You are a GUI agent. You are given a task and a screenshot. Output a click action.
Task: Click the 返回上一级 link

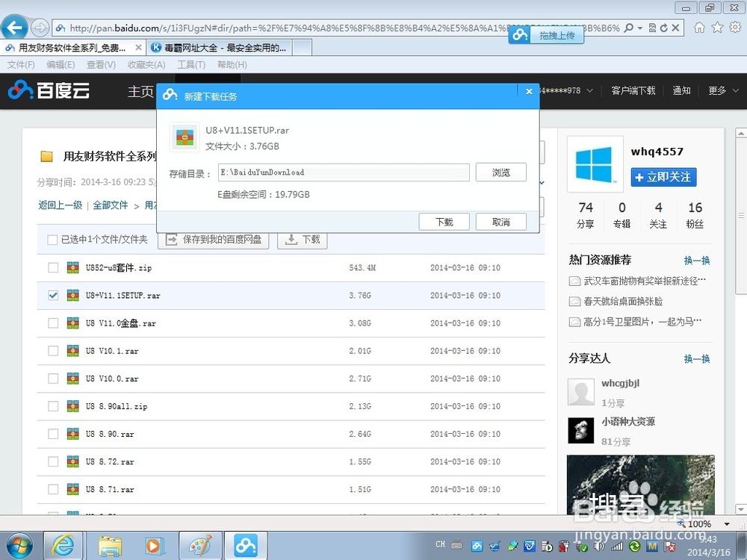(x=60, y=205)
